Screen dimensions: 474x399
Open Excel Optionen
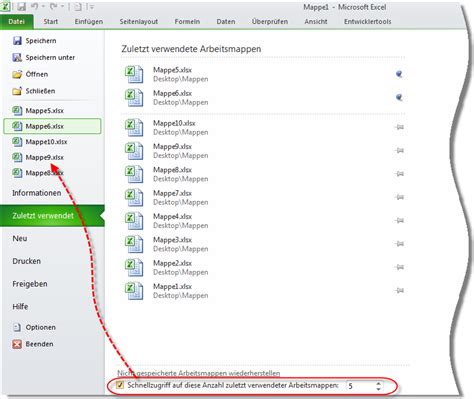click(x=34, y=327)
